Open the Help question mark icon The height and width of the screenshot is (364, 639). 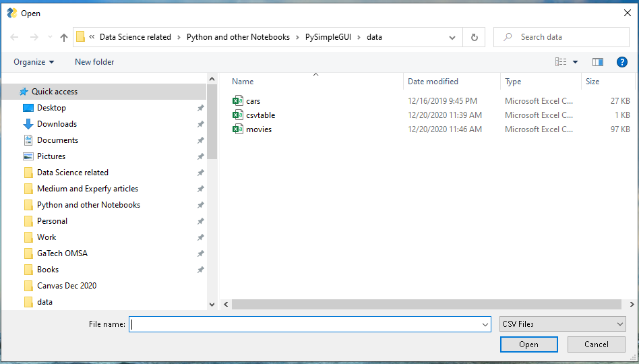coord(622,62)
